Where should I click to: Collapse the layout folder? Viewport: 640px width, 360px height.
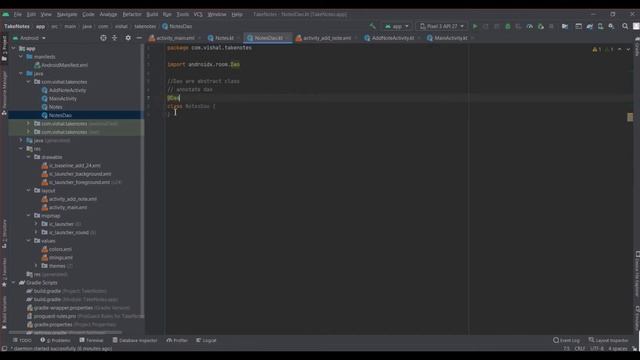click(29, 191)
